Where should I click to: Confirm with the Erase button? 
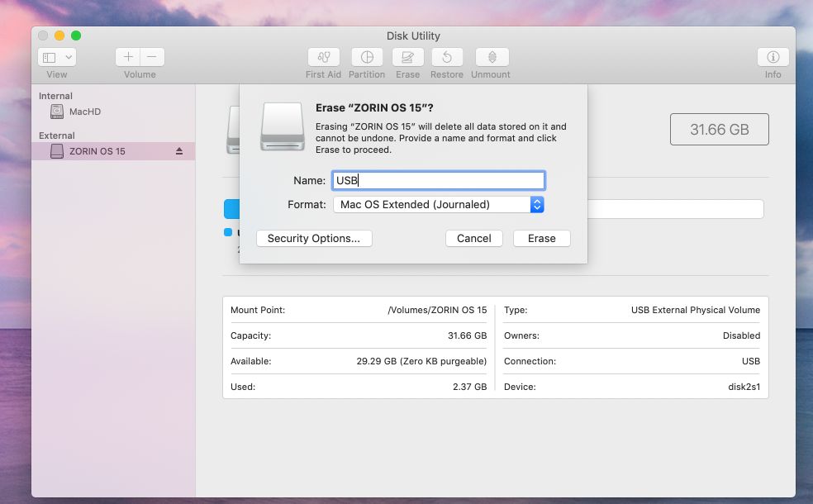click(x=542, y=238)
